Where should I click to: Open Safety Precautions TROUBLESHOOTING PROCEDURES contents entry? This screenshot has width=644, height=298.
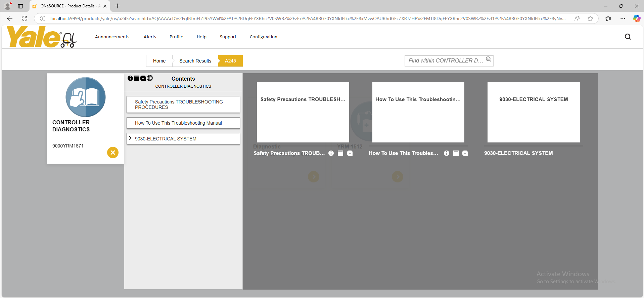[183, 104]
